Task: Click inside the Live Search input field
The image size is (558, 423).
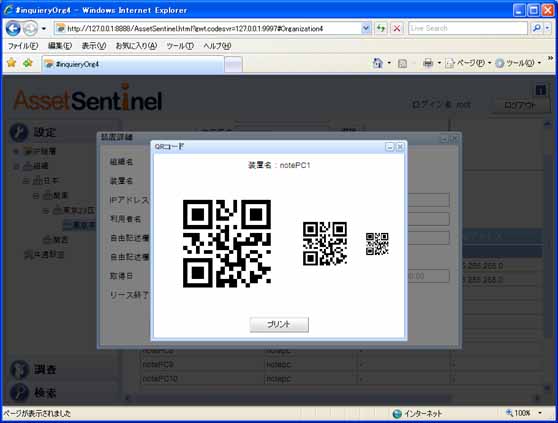Action: 468,28
